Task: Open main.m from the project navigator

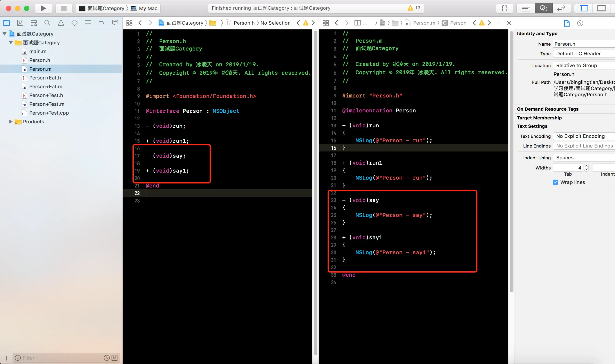Action: (38, 52)
